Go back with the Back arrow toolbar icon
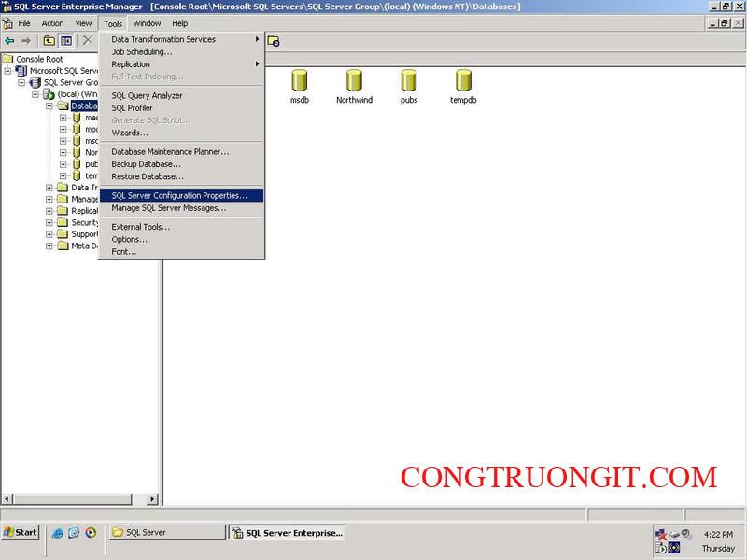Screen dimensions: 747x560 (x=9, y=41)
